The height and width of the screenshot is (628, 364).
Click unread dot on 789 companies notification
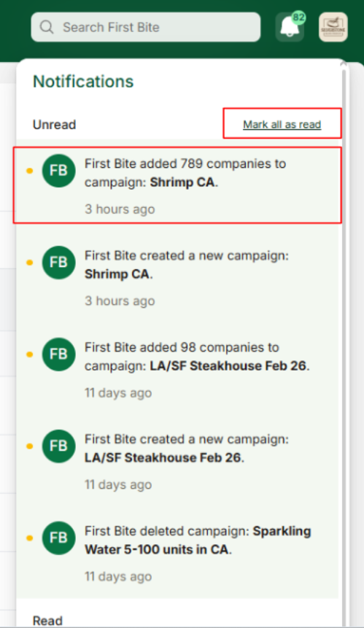pyautogui.click(x=30, y=171)
